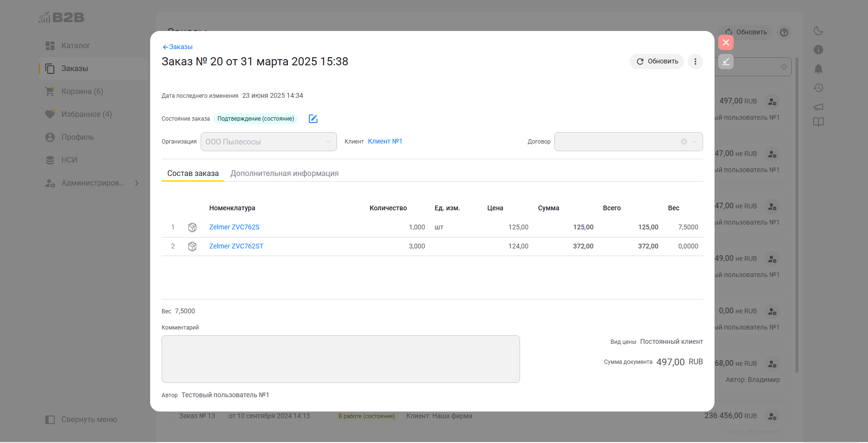Click the background orders list scrollbar
This screenshot has width=868, height=443.
coord(797,215)
